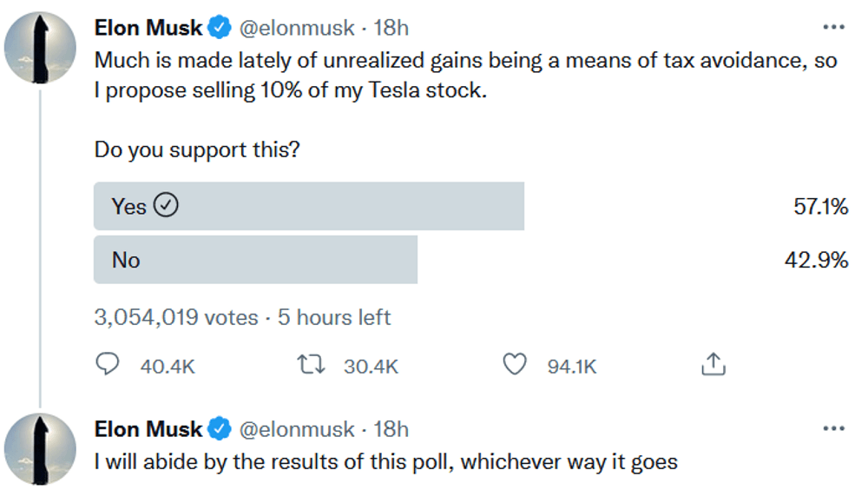Like the poll tweet with heart icon
Image resolution: width=868 pixels, height=490 pixels.
click(x=516, y=366)
